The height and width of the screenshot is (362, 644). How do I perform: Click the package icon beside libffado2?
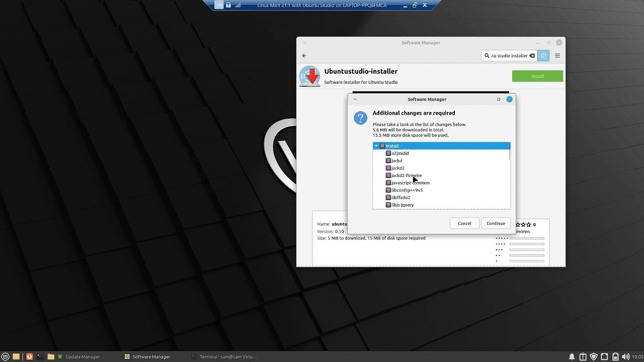tap(388, 198)
